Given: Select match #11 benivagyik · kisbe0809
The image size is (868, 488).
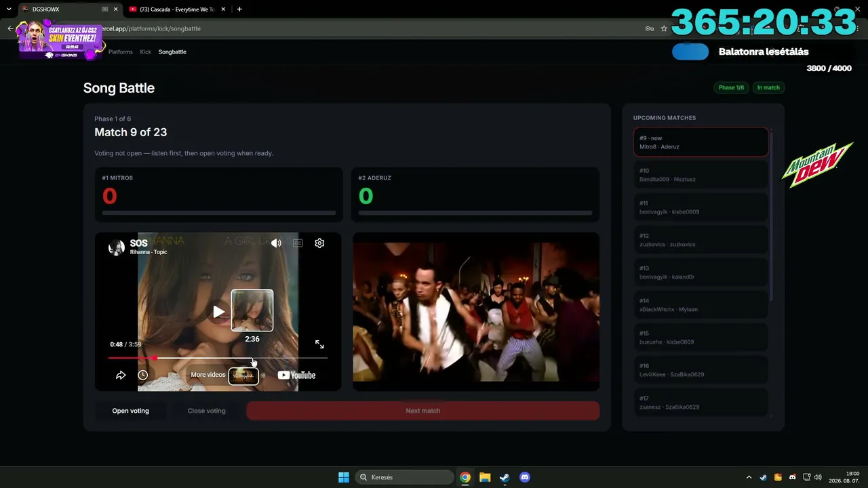Looking at the screenshot, I should pyautogui.click(x=701, y=207).
